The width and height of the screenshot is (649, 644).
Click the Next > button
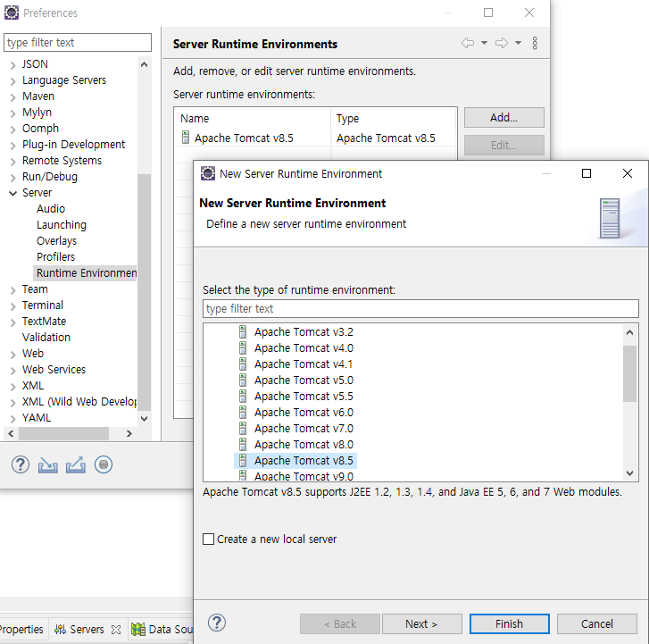(x=421, y=623)
